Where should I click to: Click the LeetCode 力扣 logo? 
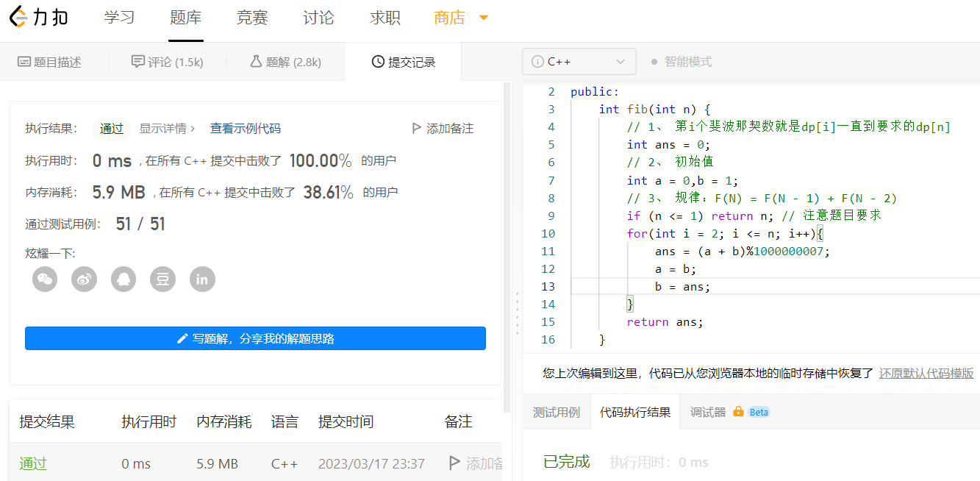(39, 18)
